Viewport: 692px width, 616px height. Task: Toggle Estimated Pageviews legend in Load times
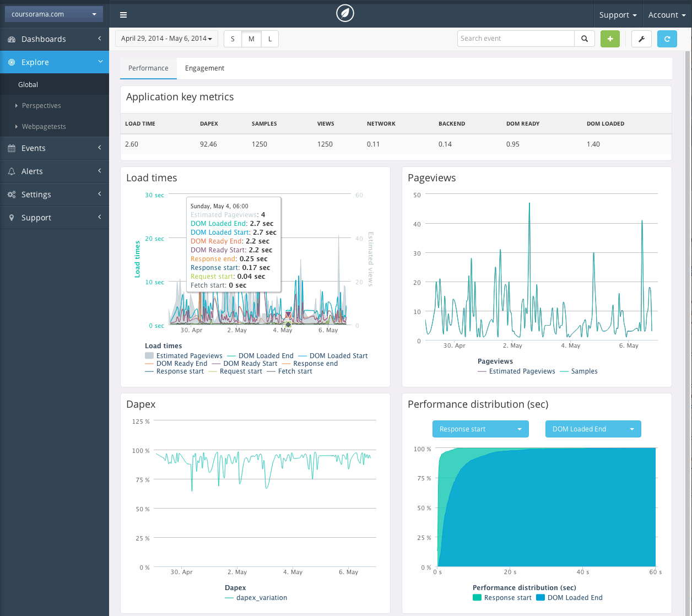[x=184, y=356]
